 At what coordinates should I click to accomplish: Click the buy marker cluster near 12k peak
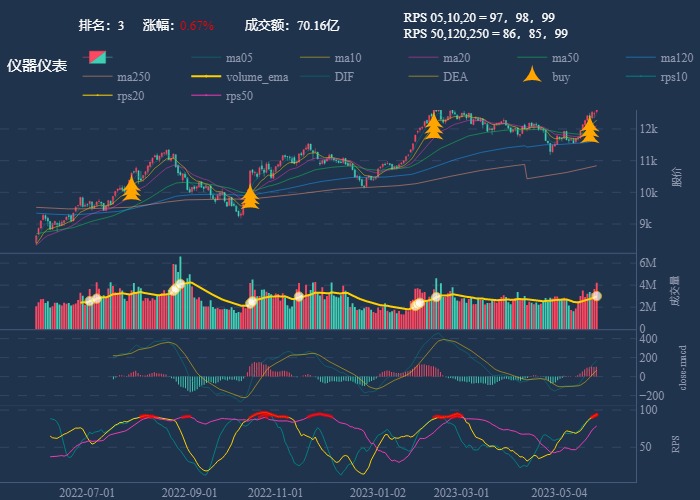[434, 126]
